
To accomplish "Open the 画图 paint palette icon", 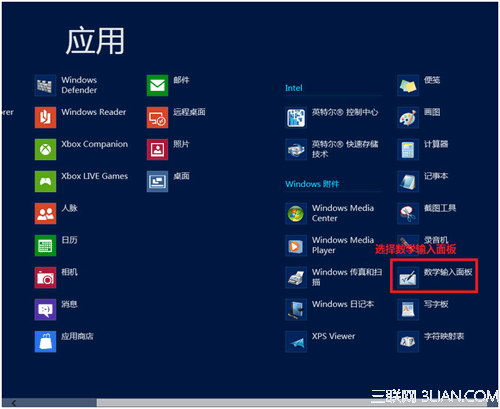I will [408, 117].
